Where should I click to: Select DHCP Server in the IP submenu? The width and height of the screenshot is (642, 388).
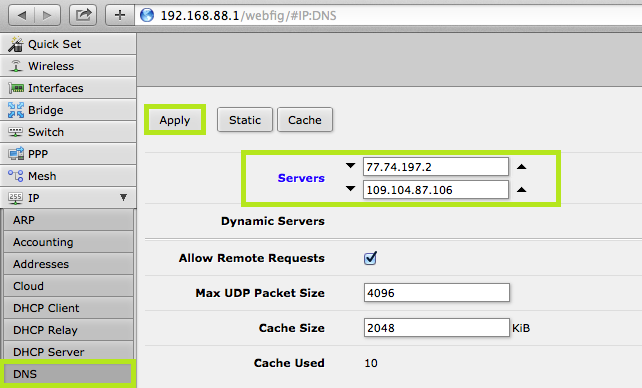[x=68, y=352]
